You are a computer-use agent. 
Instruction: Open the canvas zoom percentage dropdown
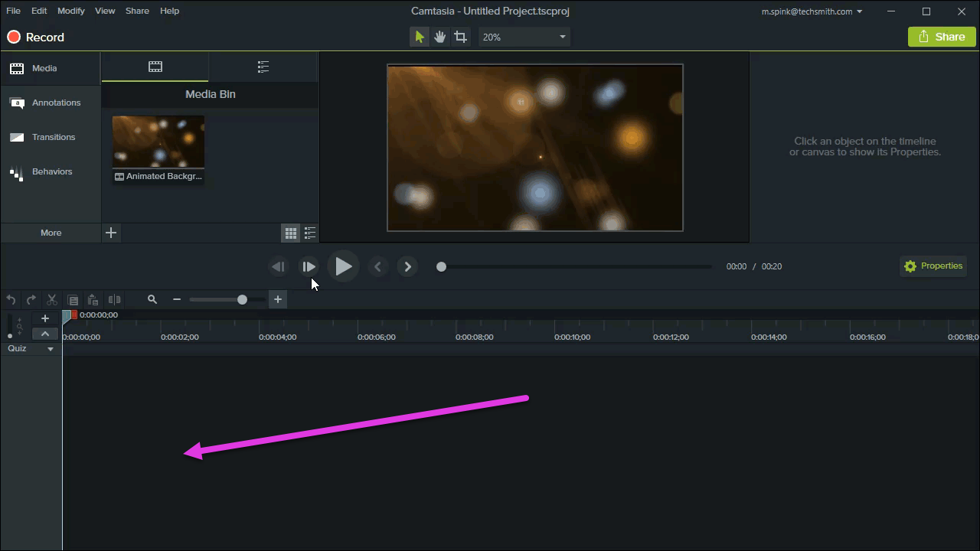click(524, 36)
